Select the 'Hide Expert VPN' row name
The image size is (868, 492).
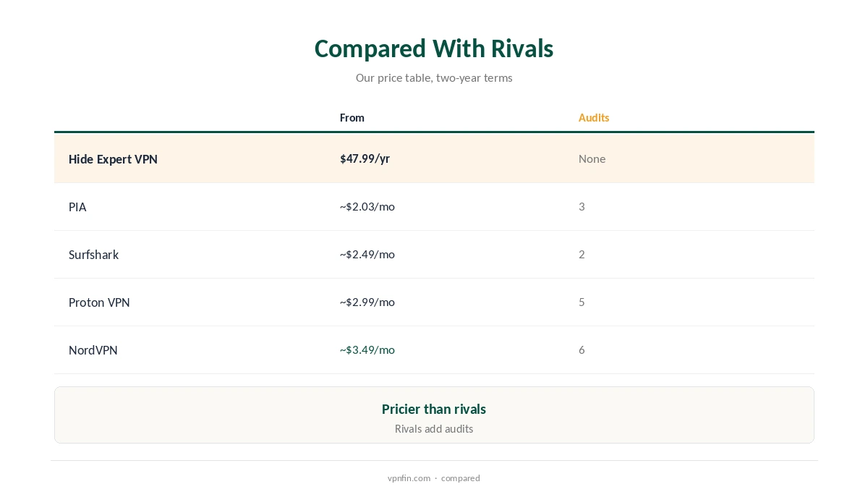tap(113, 159)
